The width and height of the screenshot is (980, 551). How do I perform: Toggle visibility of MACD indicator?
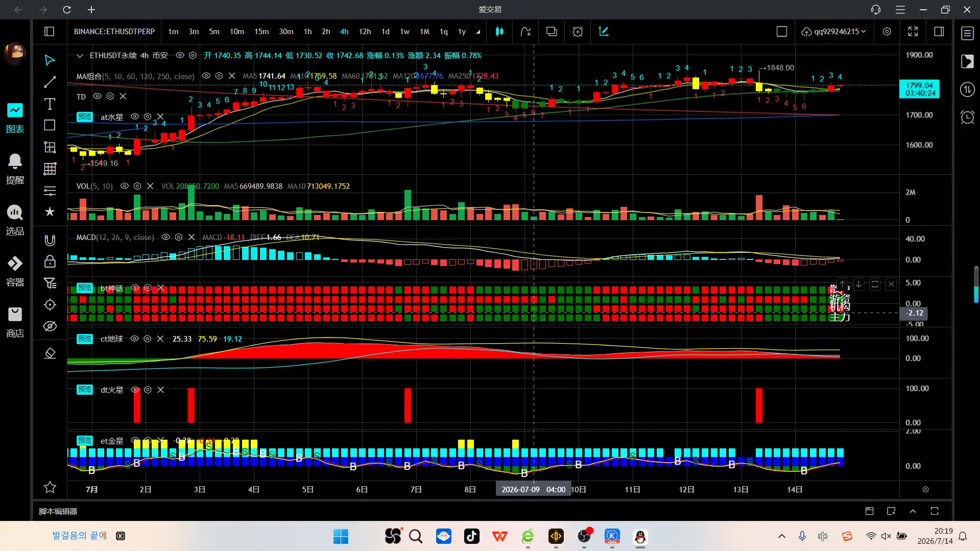(x=166, y=237)
